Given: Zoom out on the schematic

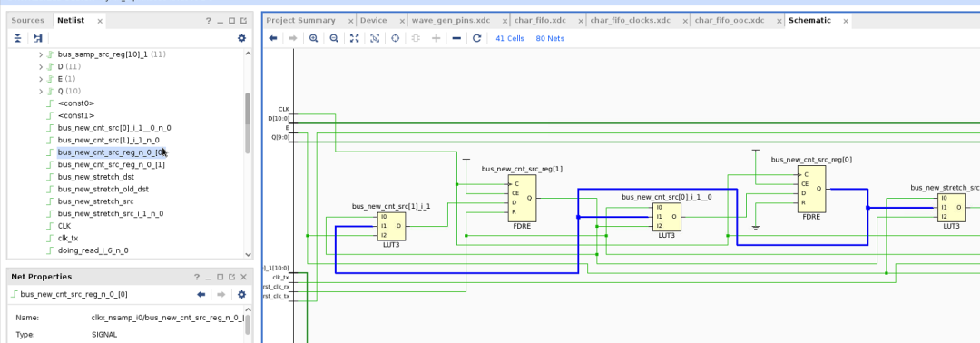Looking at the screenshot, I should click(334, 38).
